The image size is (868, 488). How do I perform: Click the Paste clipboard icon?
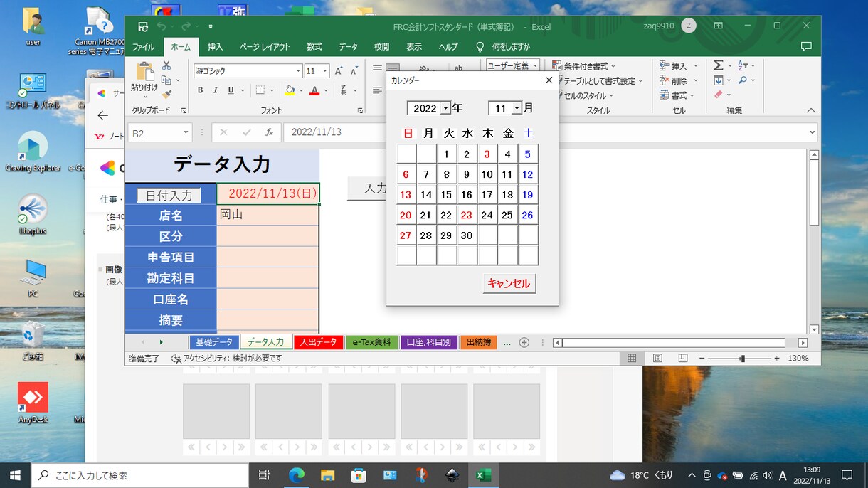click(x=144, y=71)
